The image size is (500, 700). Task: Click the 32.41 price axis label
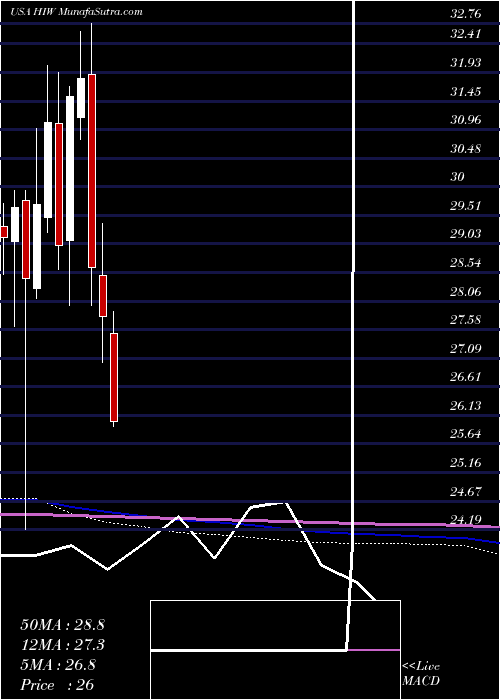click(x=466, y=33)
